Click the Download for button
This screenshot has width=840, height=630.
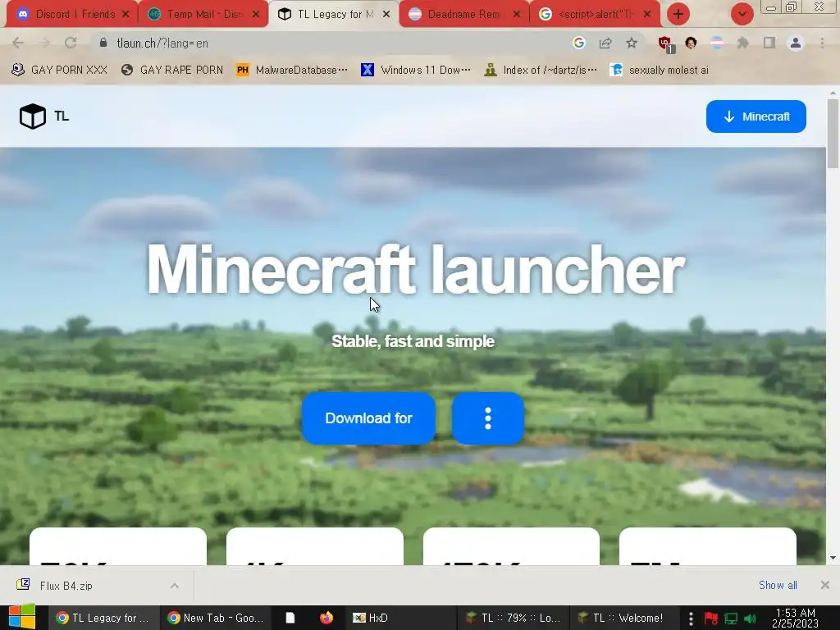368,418
